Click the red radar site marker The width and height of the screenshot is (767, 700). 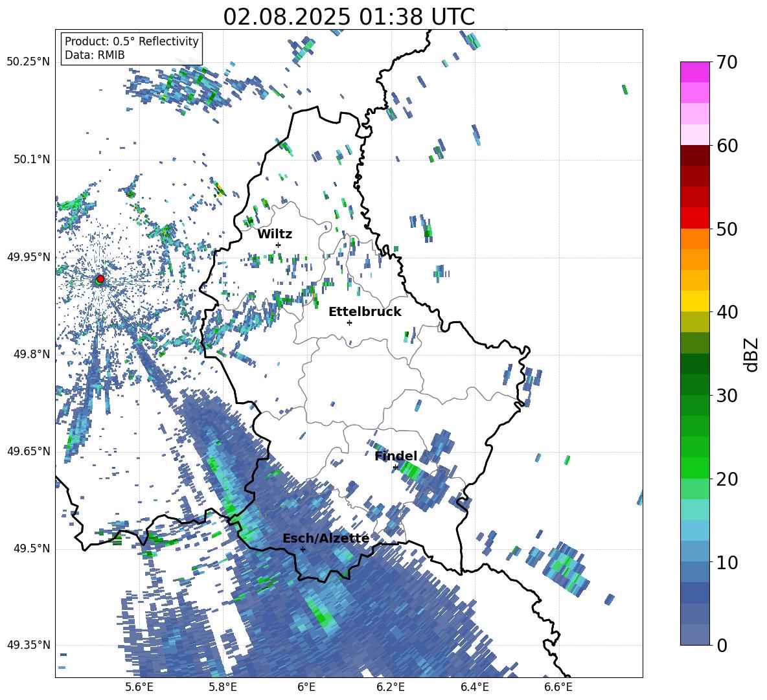click(100, 279)
